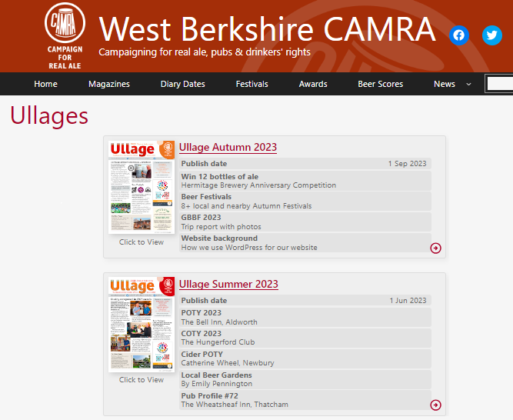Screen dimensions: 513x420
Task: Open the Diary Dates menu item
Action: tap(182, 84)
